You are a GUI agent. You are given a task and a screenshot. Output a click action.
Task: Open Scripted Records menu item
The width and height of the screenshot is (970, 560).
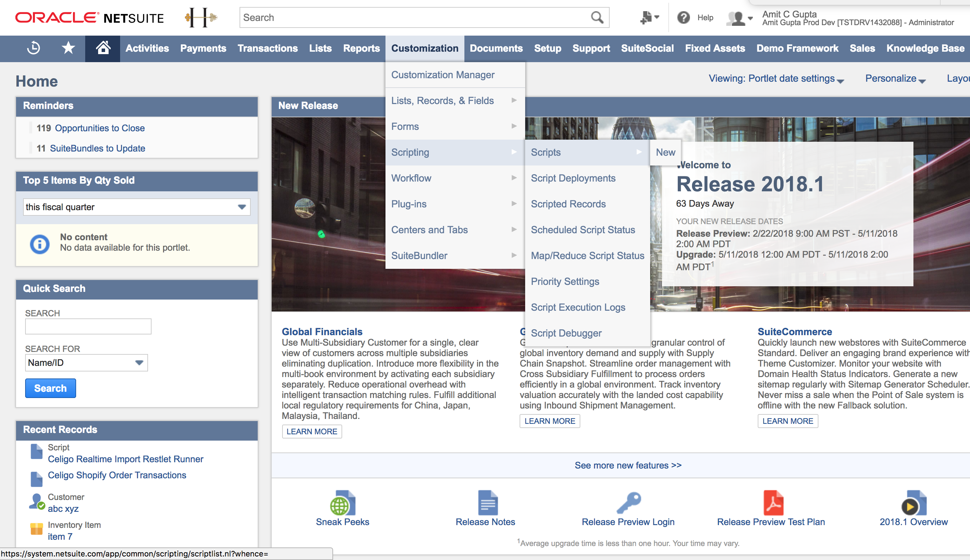pos(587,204)
